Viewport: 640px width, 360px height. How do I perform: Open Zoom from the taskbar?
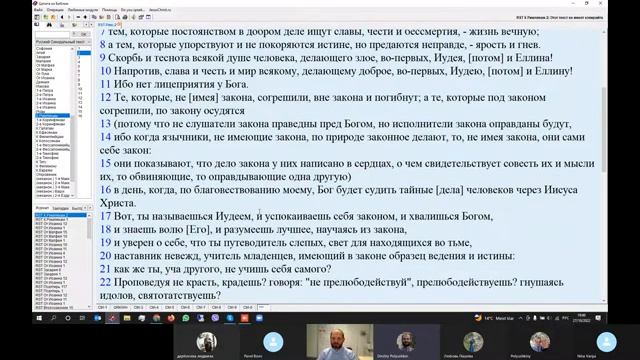coord(259,318)
